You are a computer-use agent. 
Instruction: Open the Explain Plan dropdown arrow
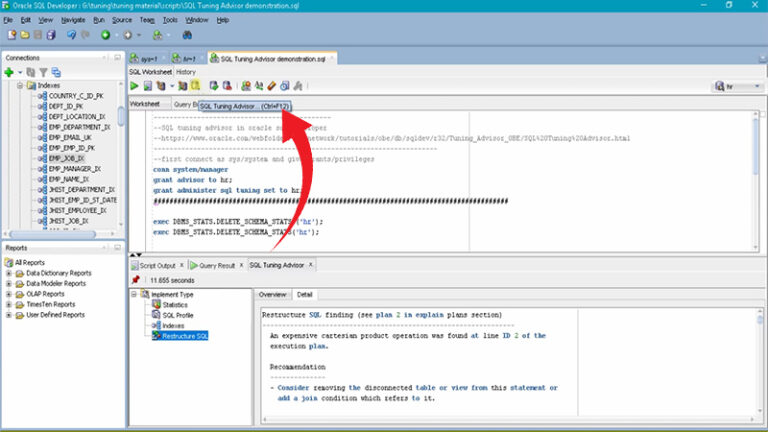coord(172,87)
